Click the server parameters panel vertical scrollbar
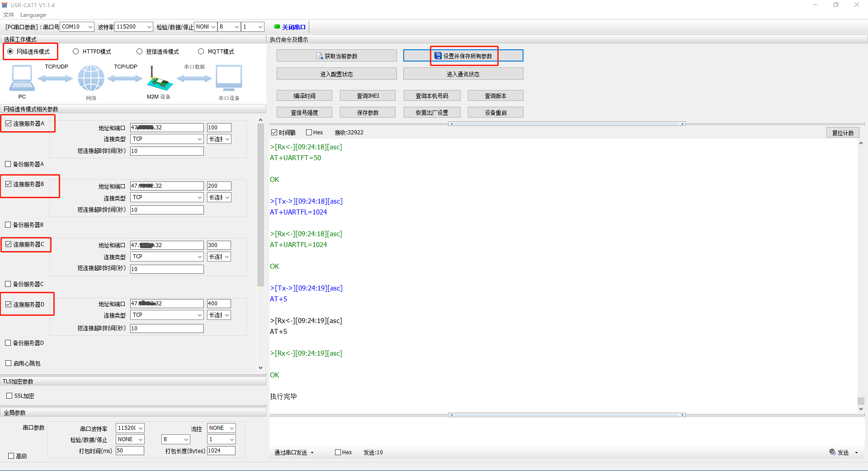Viewport: 868px width, 471px height. point(260,204)
